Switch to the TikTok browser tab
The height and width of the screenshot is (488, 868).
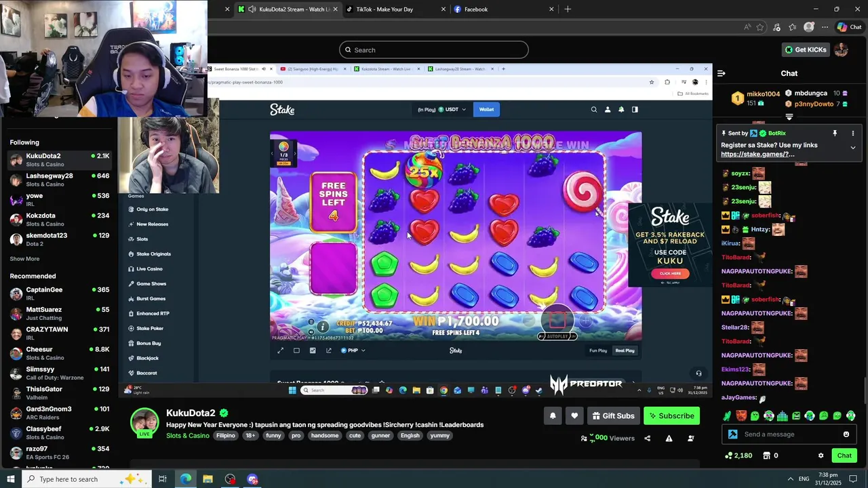click(395, 9)
